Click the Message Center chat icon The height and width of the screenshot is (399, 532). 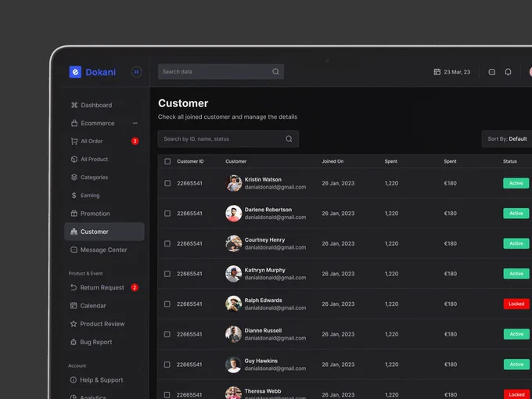pos(74,250)
